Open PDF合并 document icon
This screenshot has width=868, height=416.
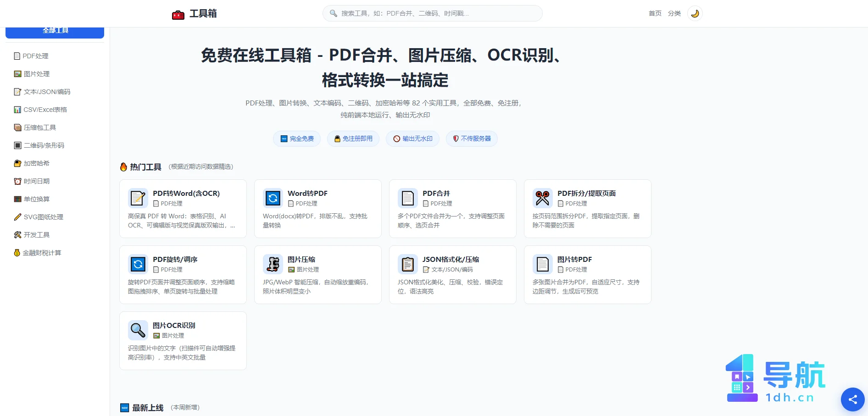point(407,198)
